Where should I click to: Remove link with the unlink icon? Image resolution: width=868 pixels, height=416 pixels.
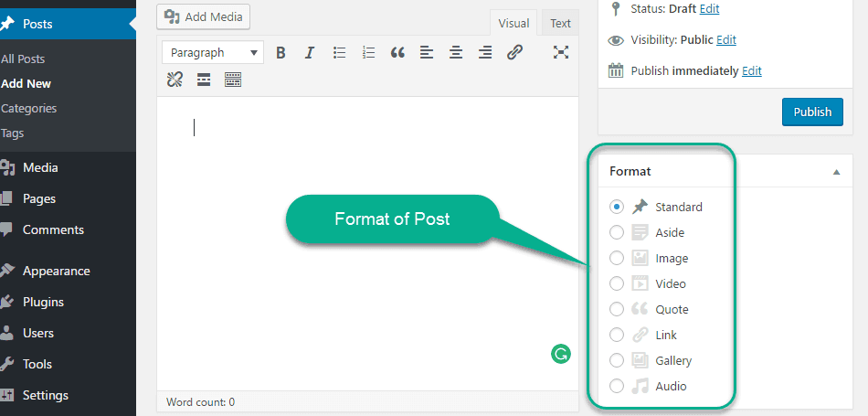(x=175, y=80)
